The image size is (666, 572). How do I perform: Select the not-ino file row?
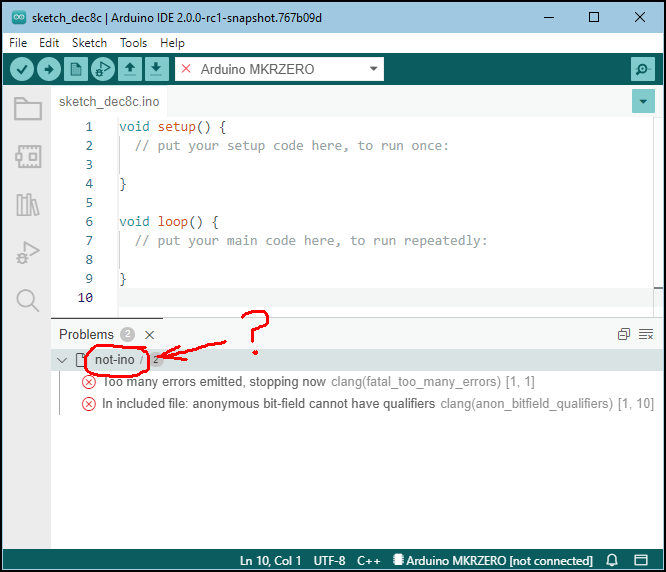pos(357,360)
